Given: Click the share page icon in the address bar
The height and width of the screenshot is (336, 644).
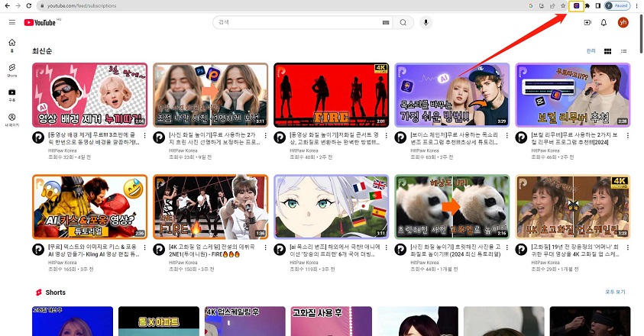Looking at the screenshot, I should (552, 6).
